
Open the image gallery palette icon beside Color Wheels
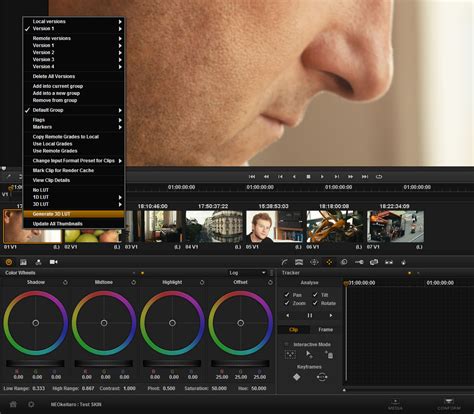[23, 262]
